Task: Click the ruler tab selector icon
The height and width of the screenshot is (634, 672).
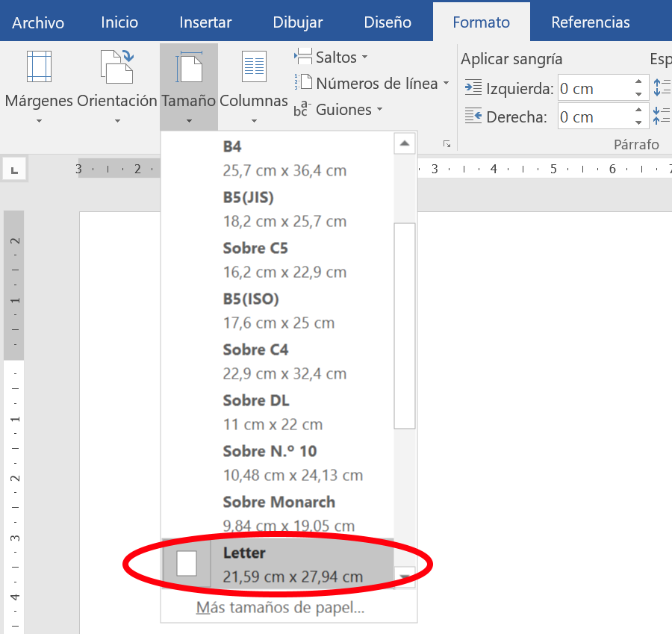Action: coord(14,170)
